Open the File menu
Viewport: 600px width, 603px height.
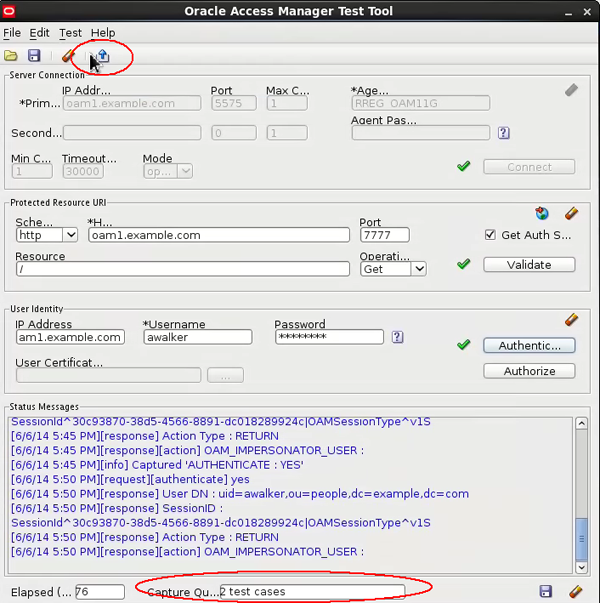[x=12, y=33]
